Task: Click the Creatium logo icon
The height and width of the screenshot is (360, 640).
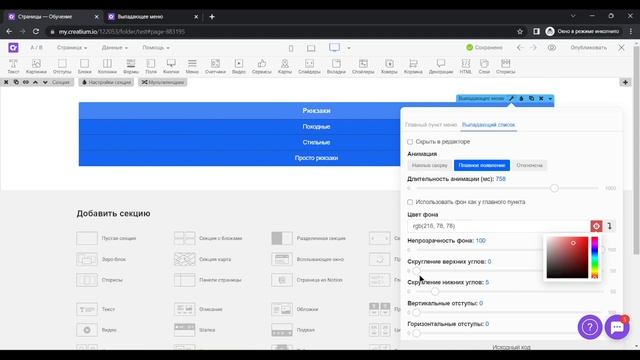Action: tap(13, 48)
